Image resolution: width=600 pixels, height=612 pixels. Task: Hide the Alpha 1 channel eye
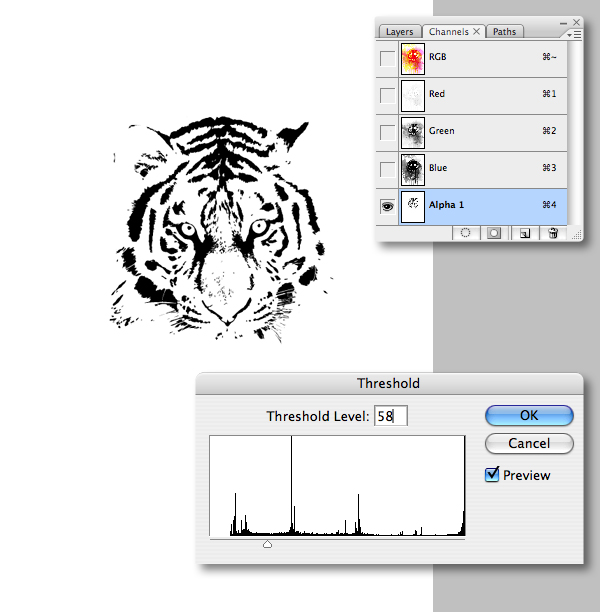coord(387,206)
